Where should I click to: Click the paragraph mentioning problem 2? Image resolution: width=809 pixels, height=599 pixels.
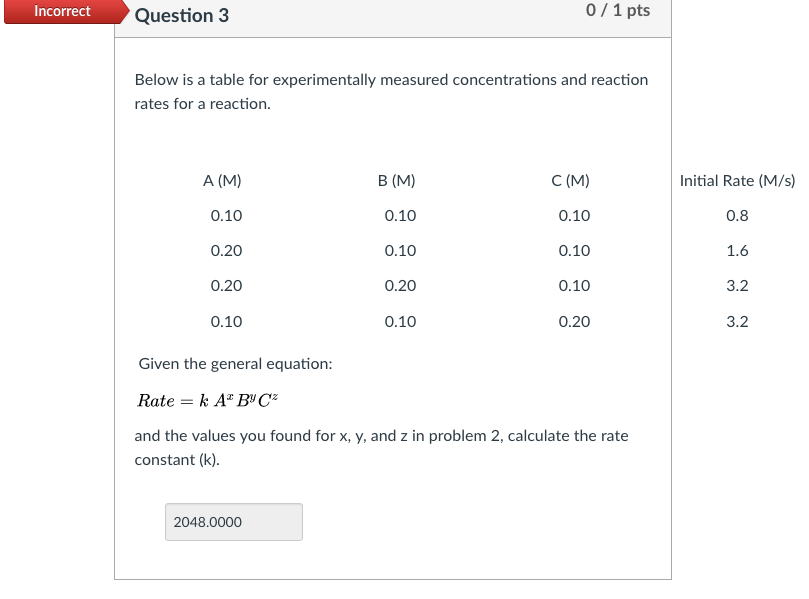click(x=380, y=446)
